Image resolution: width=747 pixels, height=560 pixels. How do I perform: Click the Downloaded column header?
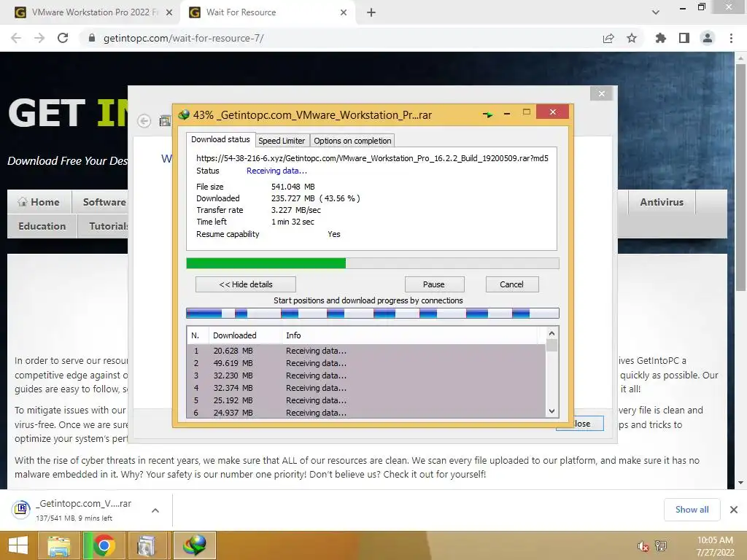[x=245, y=335]
